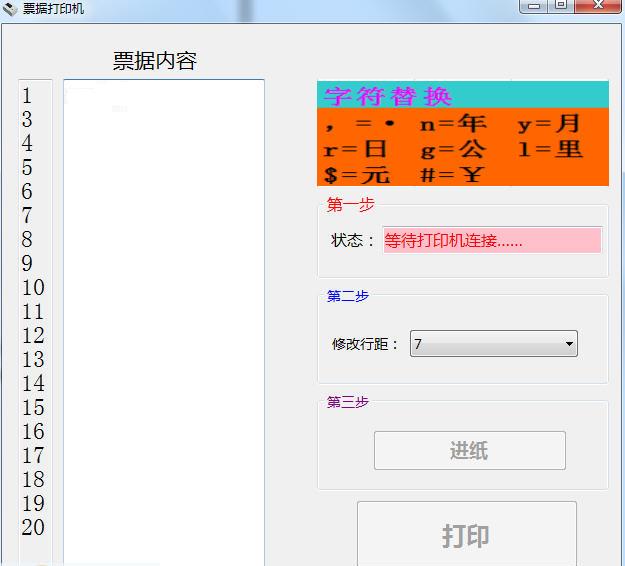Click the y=月 replacement hint
Image resolution: width=625 pixels, height=566 pixels.
coord(549,123)
